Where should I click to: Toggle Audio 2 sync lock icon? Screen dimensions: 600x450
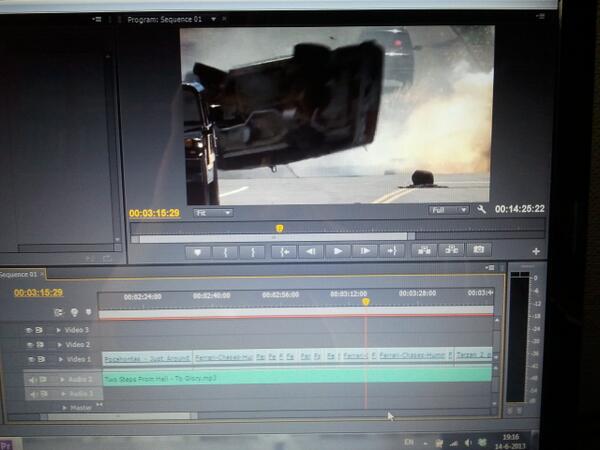coord(43,380)
